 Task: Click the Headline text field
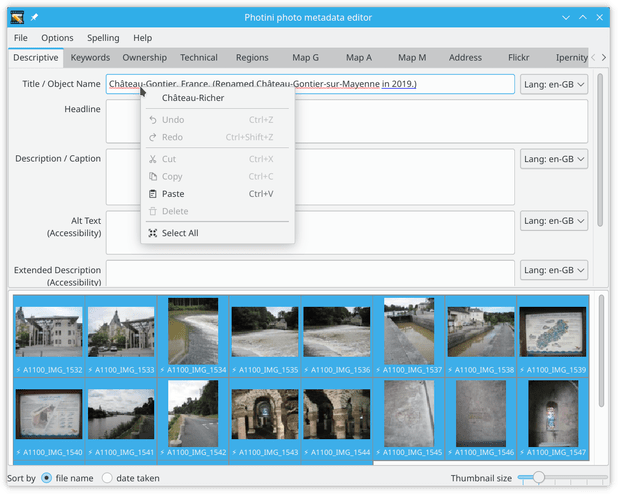(x=347, y=121)
